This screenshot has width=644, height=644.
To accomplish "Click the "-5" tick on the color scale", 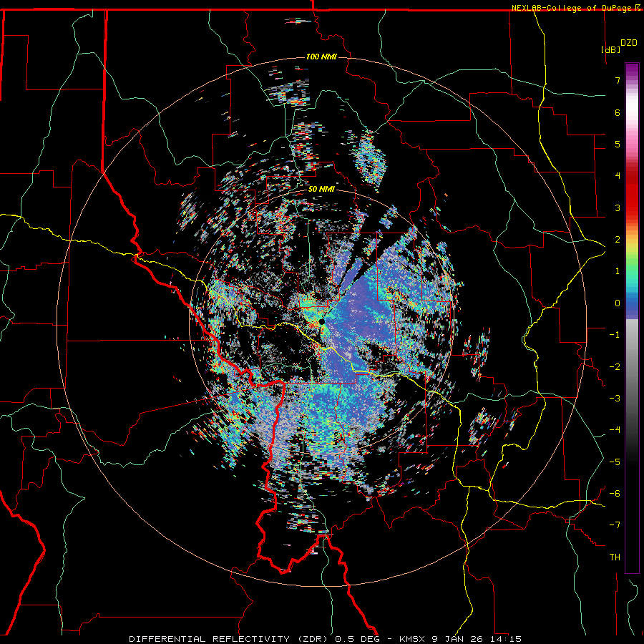I will click(615, 462).
